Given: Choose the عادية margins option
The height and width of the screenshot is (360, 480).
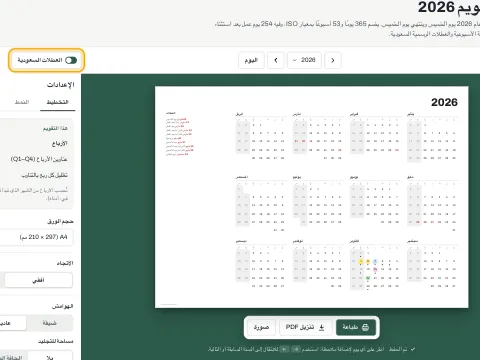Looking at the screenshot, I should (x=13, y=323).
